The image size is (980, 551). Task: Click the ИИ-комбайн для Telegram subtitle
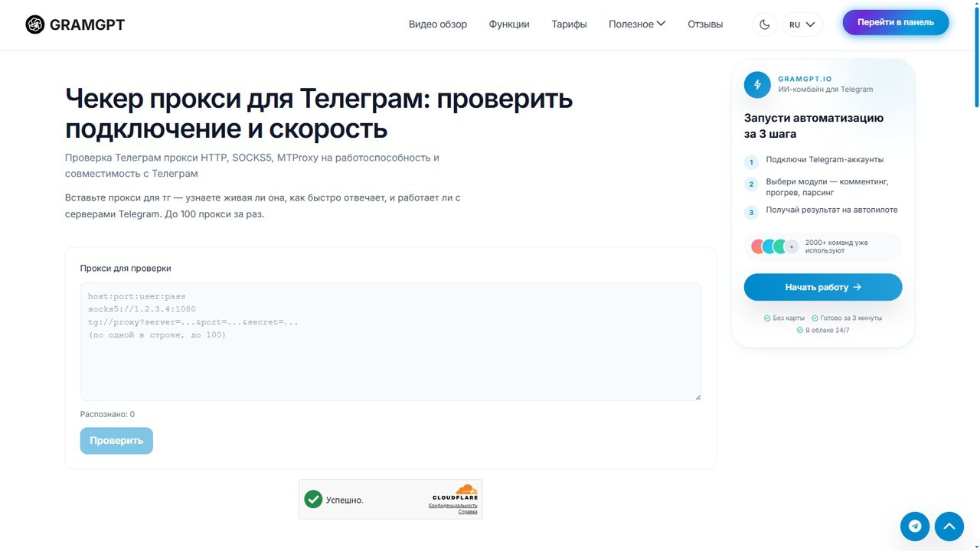(x=825, y=90)
